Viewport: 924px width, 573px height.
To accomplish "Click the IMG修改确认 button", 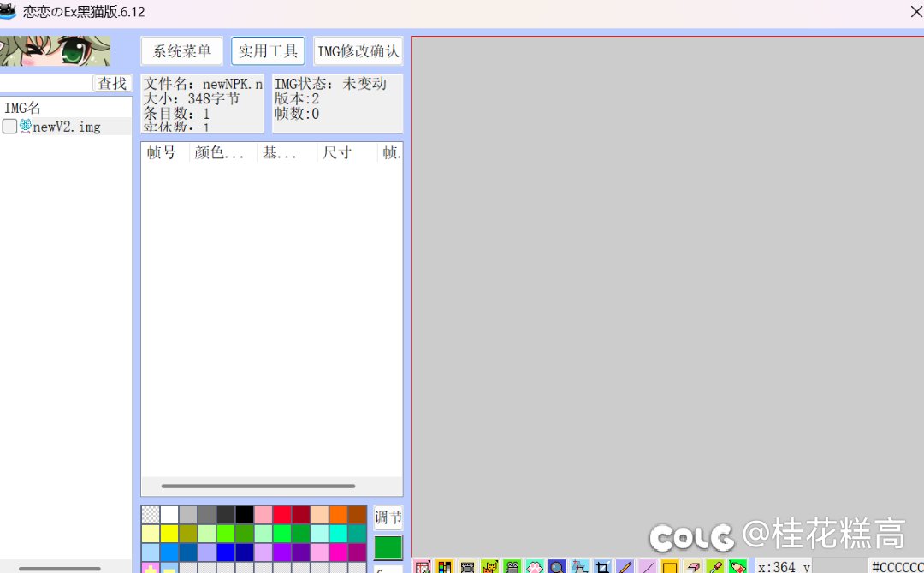I will (358, 51).
